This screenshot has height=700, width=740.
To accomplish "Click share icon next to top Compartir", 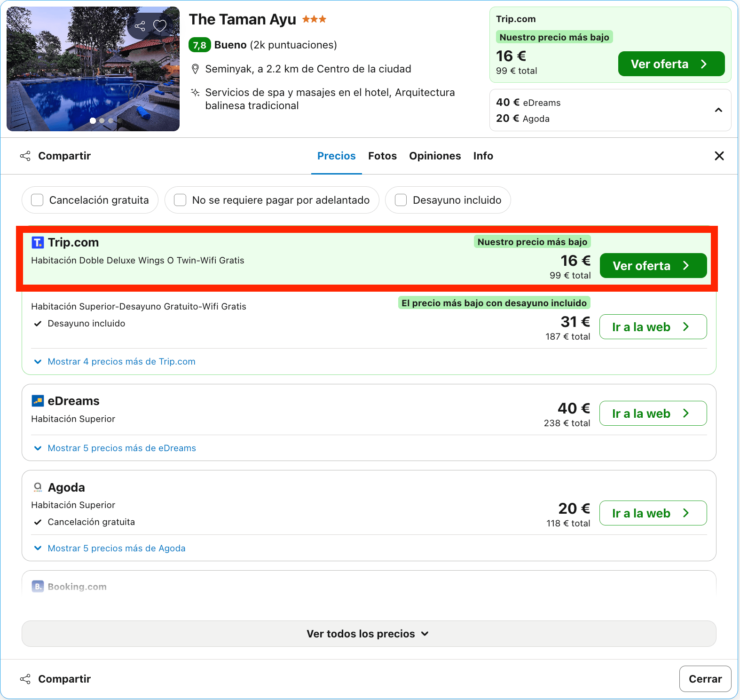I will (25, 156).
